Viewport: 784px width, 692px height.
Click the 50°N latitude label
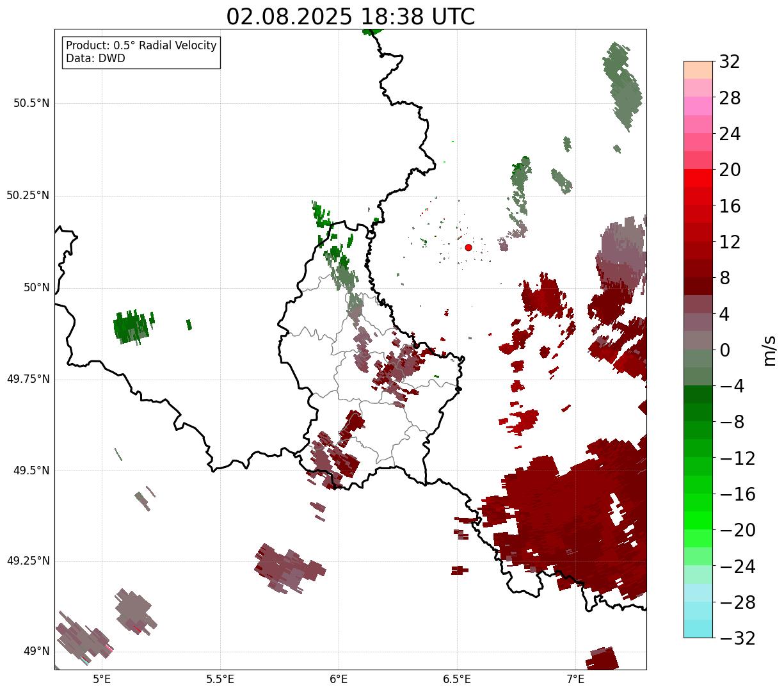pos(36,287)
